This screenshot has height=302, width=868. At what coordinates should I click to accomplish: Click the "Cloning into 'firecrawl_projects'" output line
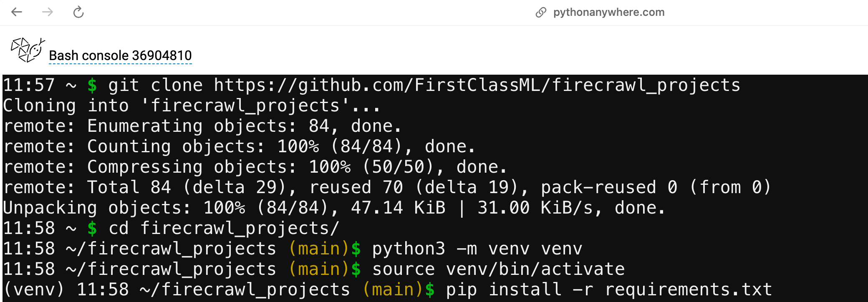coord(191,106)
